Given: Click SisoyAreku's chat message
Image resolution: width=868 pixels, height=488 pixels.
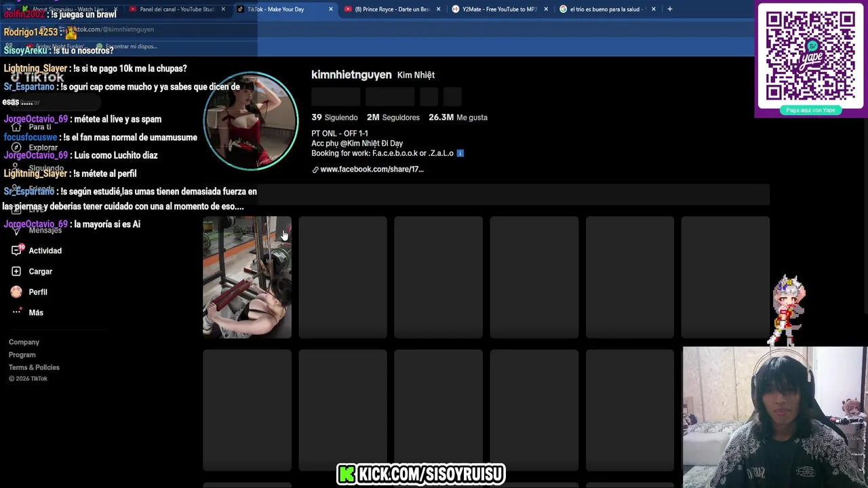Looking at the screenshot, I should (58, 51).
